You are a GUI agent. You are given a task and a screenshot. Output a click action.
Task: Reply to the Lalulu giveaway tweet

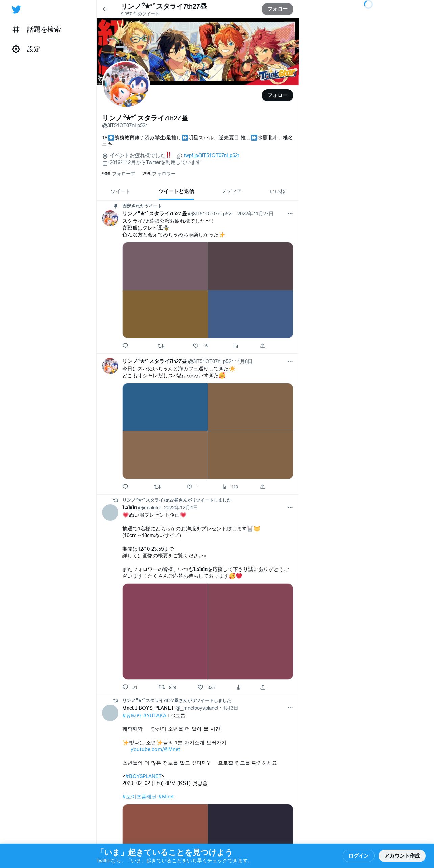point(125,687)
